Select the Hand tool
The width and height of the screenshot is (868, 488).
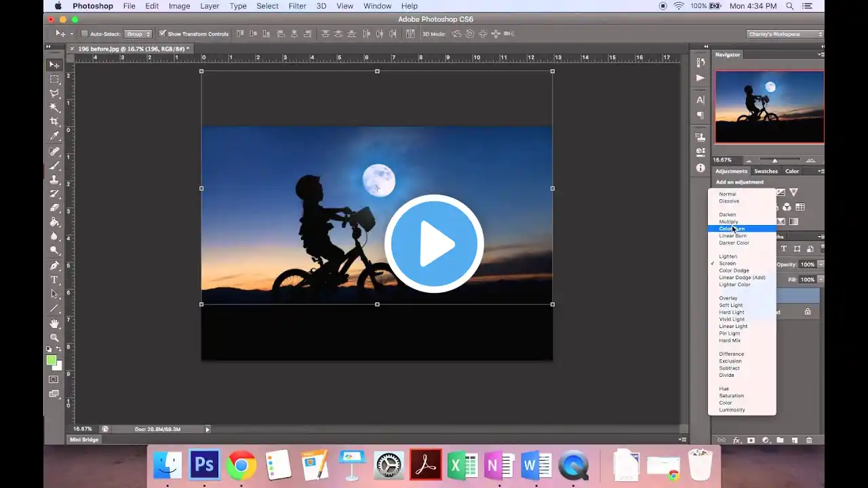click(54, 323)
